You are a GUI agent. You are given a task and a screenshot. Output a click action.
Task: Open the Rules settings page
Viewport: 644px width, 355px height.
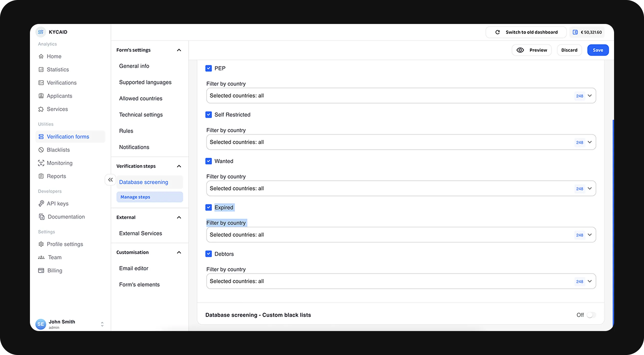pos(126,131)
